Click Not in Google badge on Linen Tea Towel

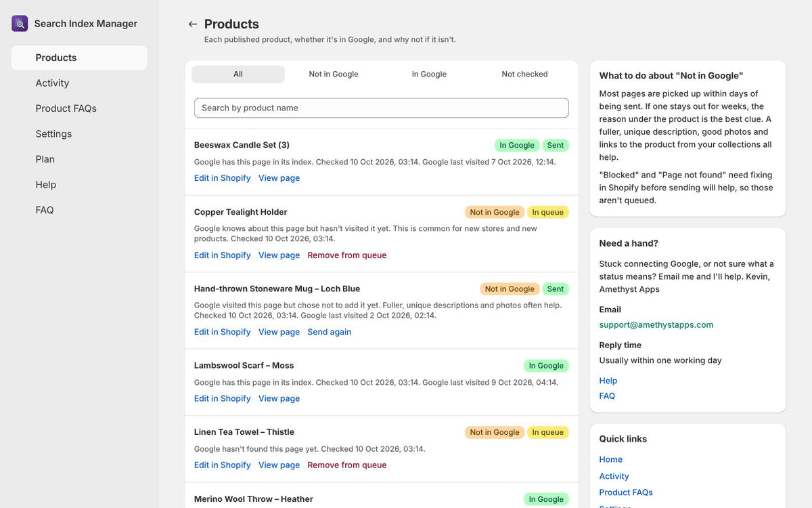[x=495, y=432]
